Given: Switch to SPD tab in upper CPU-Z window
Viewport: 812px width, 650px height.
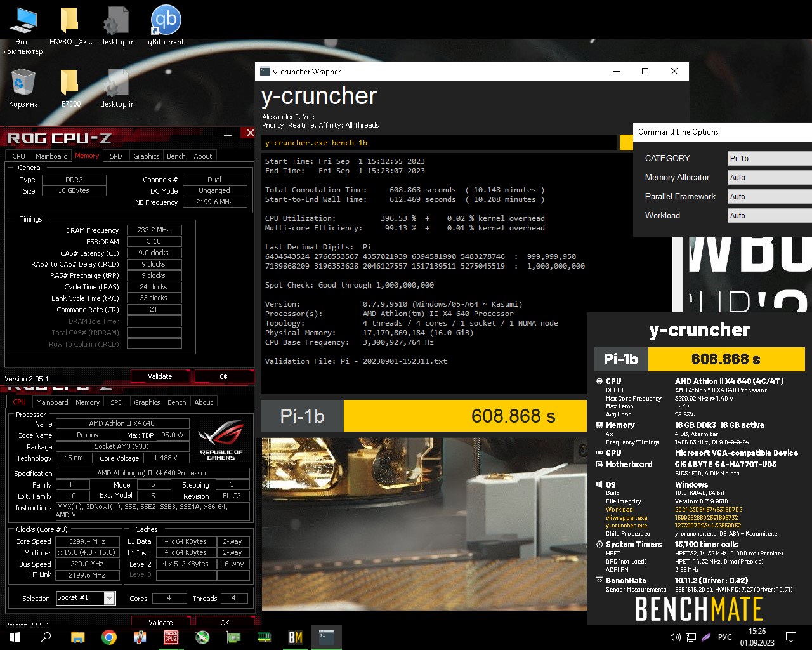Looking at the screenshot, I should pyautogui.click(x=116, y=156).
